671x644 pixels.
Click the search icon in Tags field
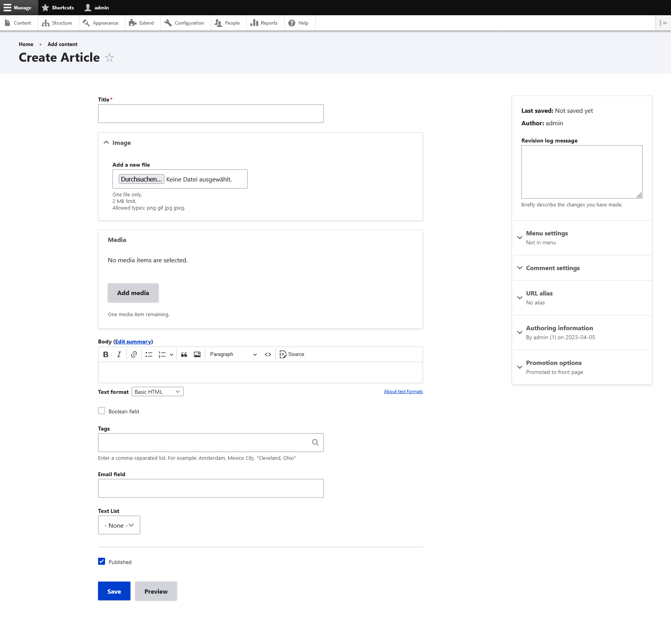(315, 443)
